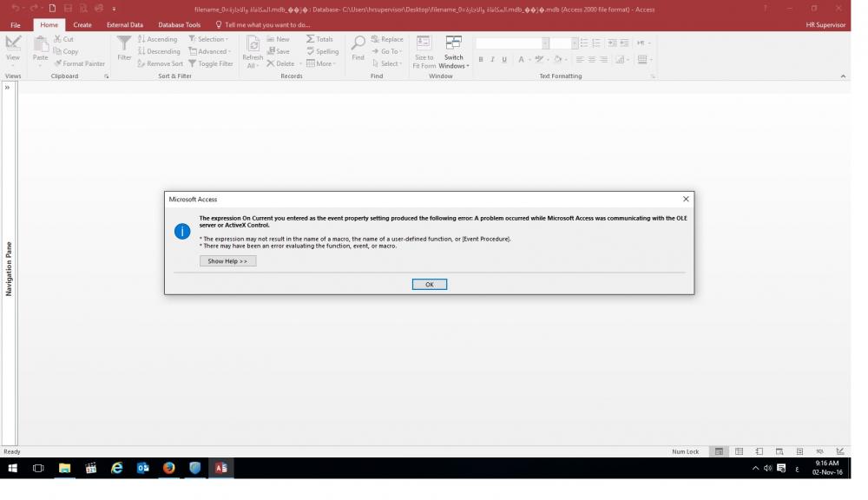
Task: Click the Paste icon
Action: [41, 43]
